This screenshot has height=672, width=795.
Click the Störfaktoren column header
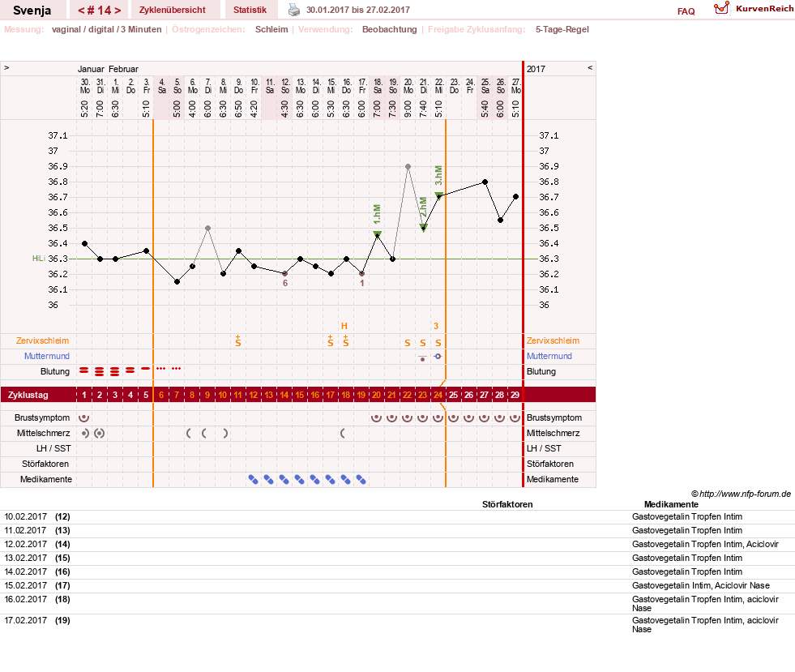tap(507, 504)
